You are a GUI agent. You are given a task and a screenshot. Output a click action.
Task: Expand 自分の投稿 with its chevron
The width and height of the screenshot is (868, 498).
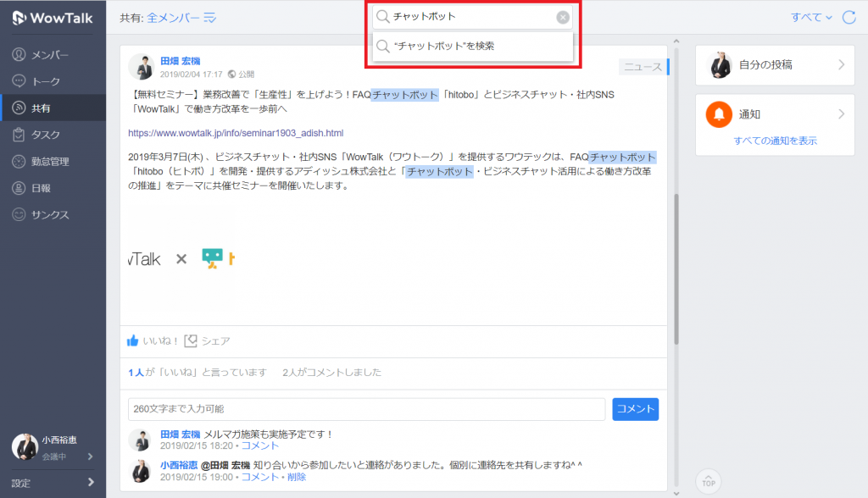pos(842,64)
